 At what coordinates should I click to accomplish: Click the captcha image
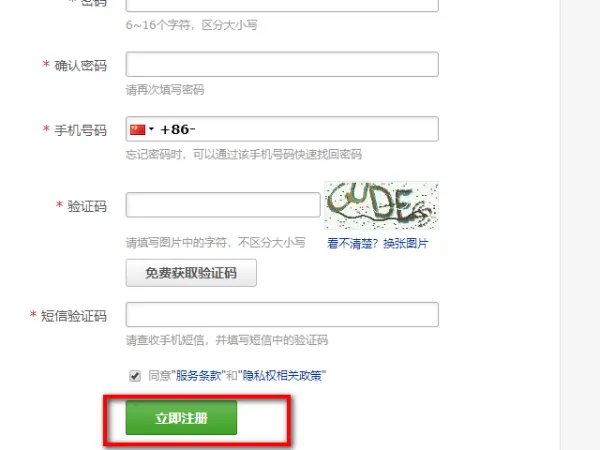click(381, 205)
